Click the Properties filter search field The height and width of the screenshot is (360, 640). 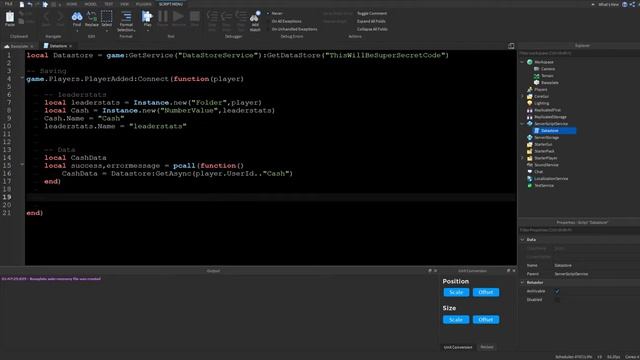tap(579, 230)
